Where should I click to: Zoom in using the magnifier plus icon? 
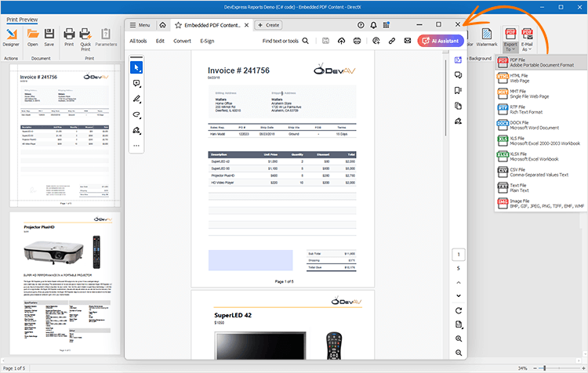[x=458, y=339]
